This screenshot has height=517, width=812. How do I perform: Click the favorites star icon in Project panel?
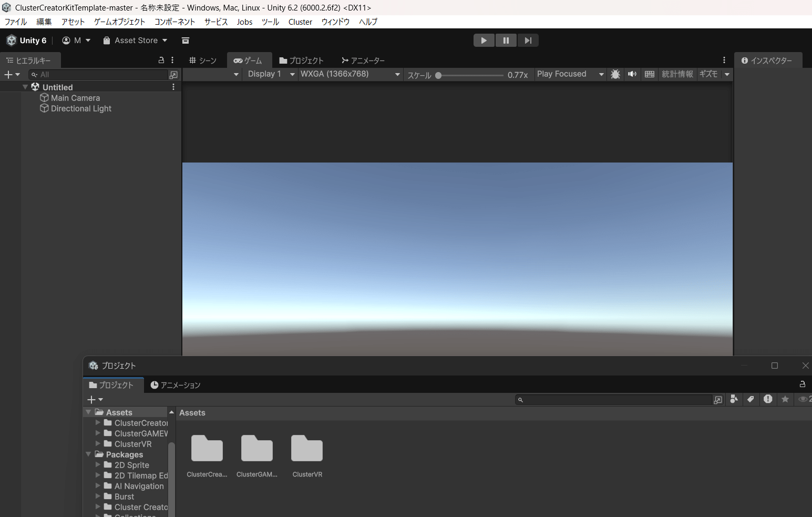coord(785,399)
